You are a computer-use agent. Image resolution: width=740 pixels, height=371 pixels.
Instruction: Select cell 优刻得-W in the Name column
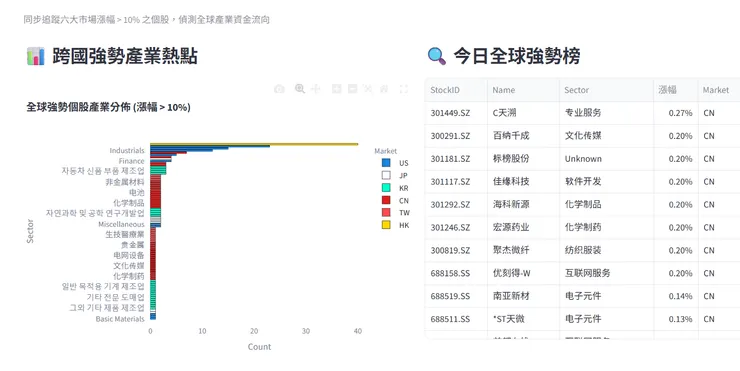(523, 273)
